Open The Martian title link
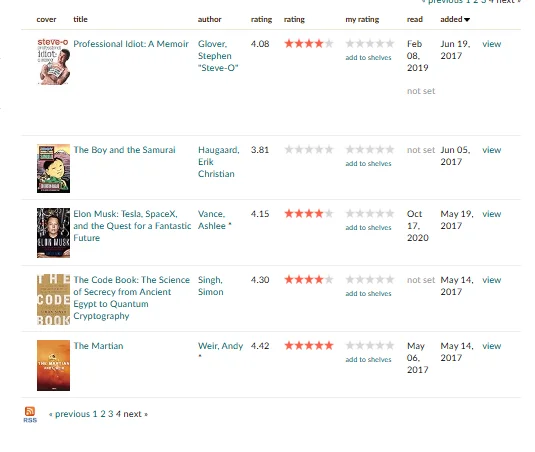Screen dimensions: 535x452 [x=98, y=346]
